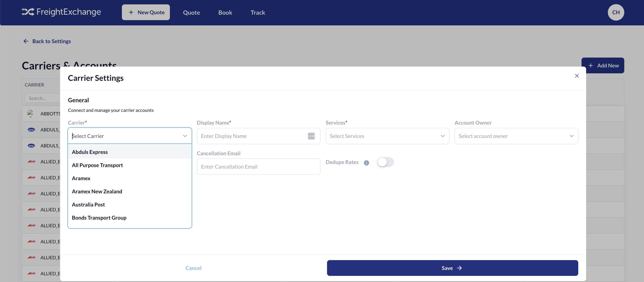
Task: Focus the Enter Cancellation Email field
Action: (x=258, y=167)
